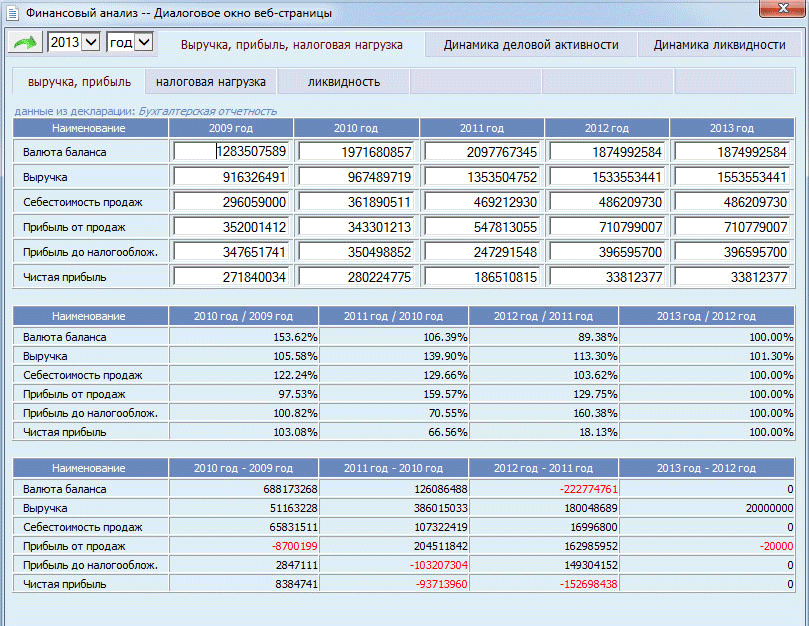The width and height of the screenshot is (809, 626).
Task: Edit Прибыль от продаж field 343301213
Action: tap(356, 227)
